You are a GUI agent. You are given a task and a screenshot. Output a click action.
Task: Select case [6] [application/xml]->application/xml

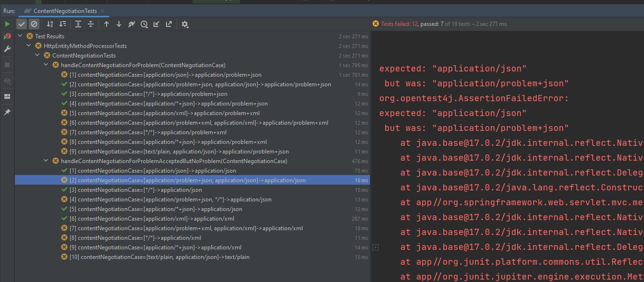pos(192,219)
